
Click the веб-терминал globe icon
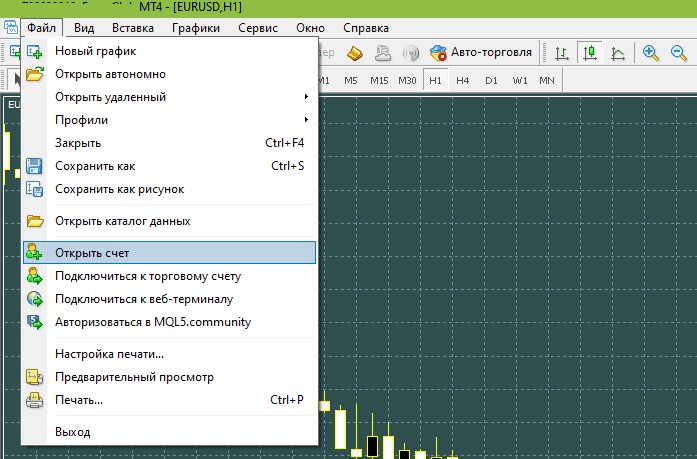(x=34, y=299)
